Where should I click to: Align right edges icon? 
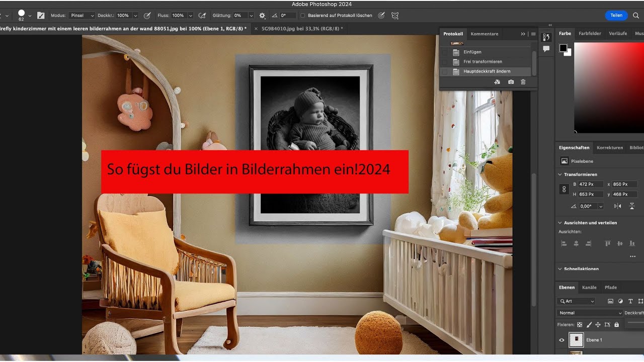[x=588, y=243]
